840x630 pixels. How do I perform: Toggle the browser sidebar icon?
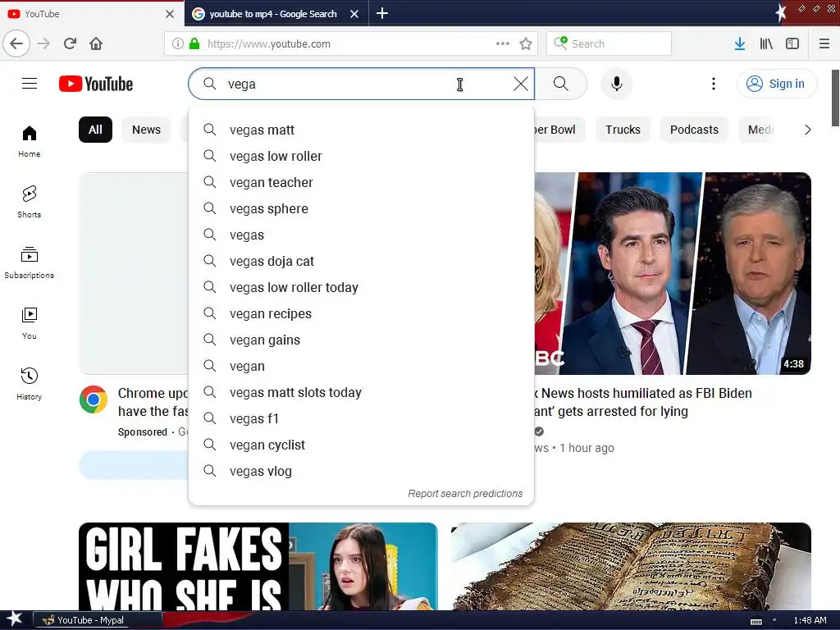(x=792, y=43)
